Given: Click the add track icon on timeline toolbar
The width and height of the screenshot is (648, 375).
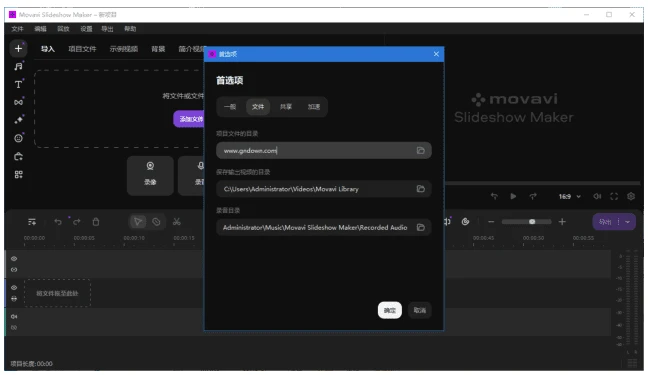Looking at the screenshot, I should 32,222.
